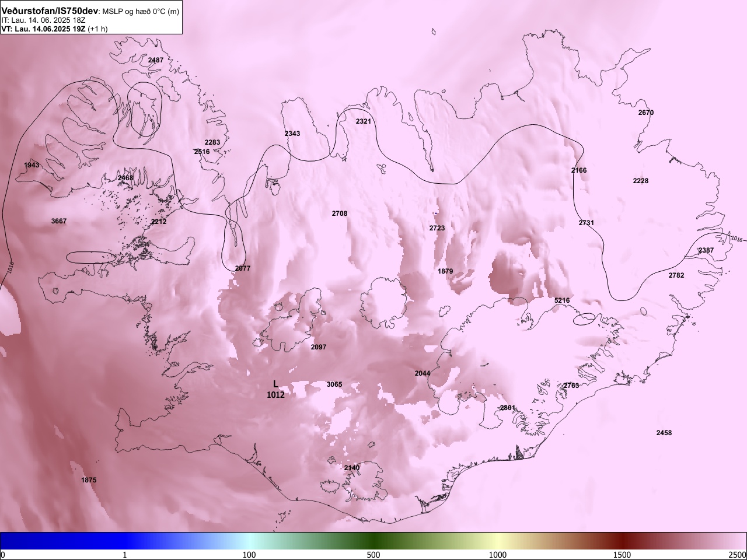The height and width of the screenshot is (560, 747).
Task: Click the 2516 height label
Action: pyautogui.click(x=202, y=152)
